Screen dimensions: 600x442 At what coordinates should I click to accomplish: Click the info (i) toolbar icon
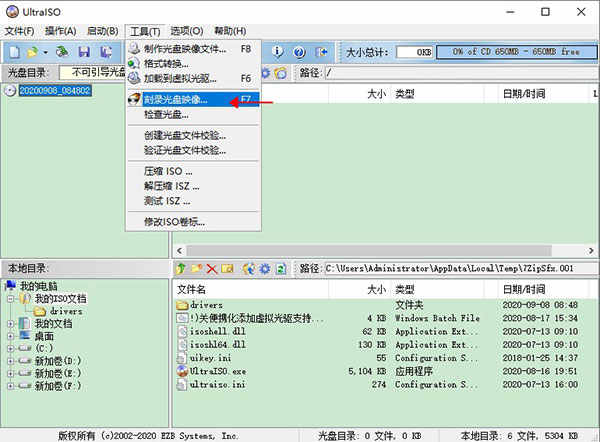coord(277,52)
